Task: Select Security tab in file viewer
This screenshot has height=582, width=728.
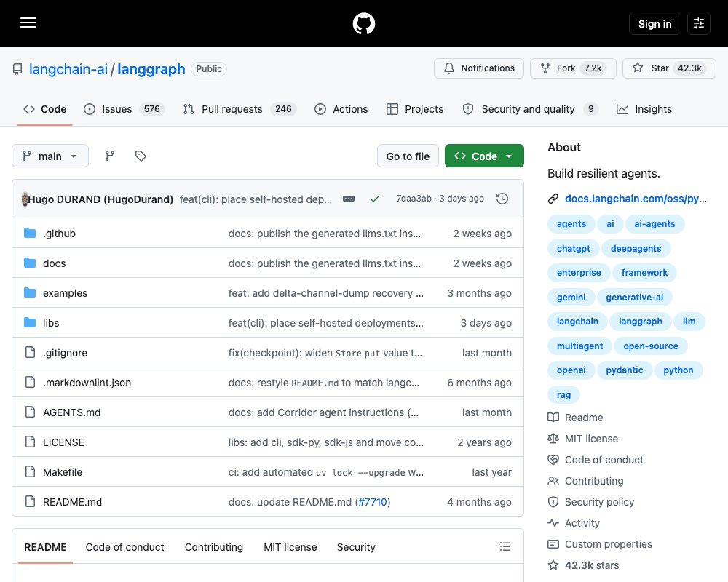Action: [x=356, y=547]
